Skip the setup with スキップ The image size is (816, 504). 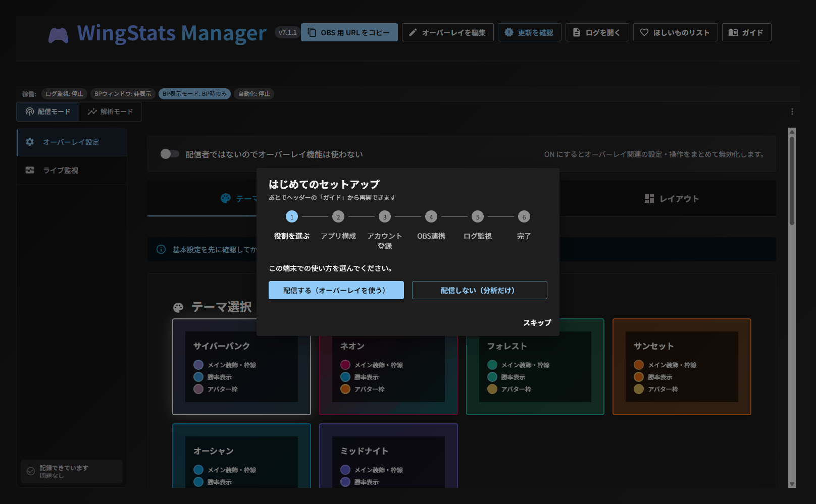[537, 322]
